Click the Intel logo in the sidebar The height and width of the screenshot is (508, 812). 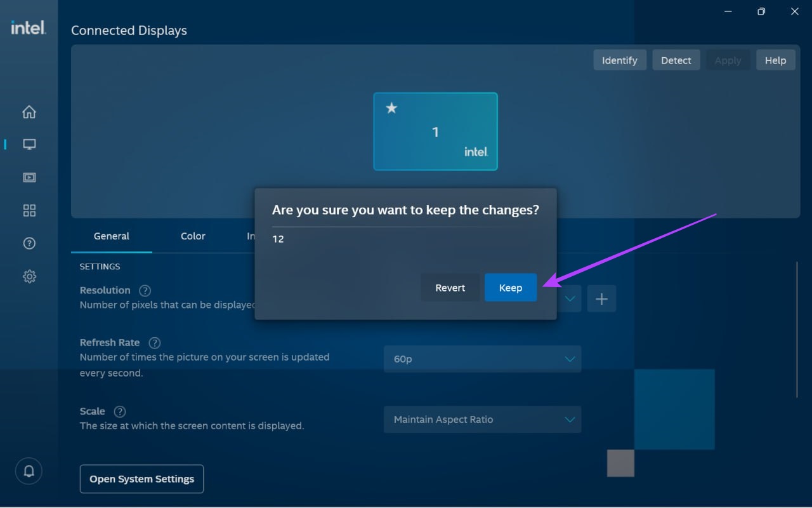click(29, 27)
